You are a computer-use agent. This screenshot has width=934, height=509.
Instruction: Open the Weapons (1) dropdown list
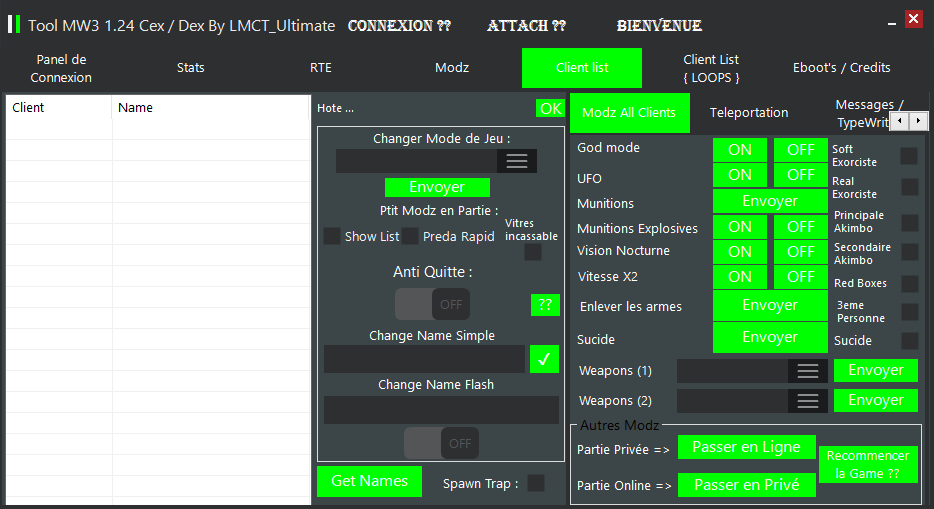(x=807, y=371)
